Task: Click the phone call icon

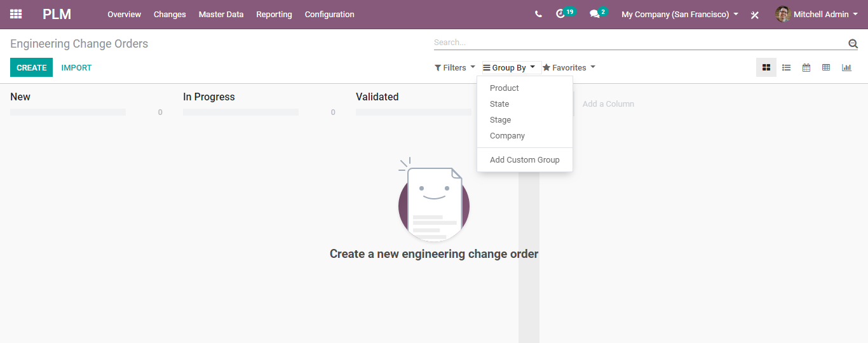Action: tap(538, 14)
